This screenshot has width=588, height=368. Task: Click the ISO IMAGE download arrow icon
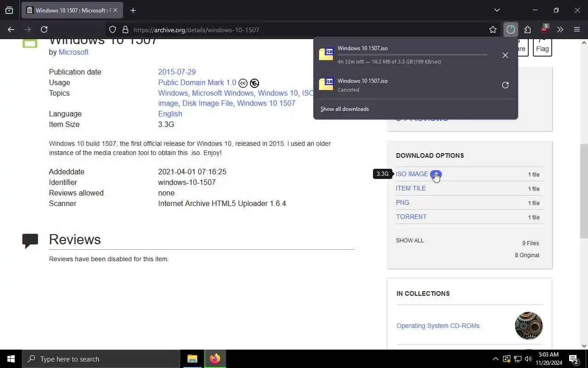[436, 174]
